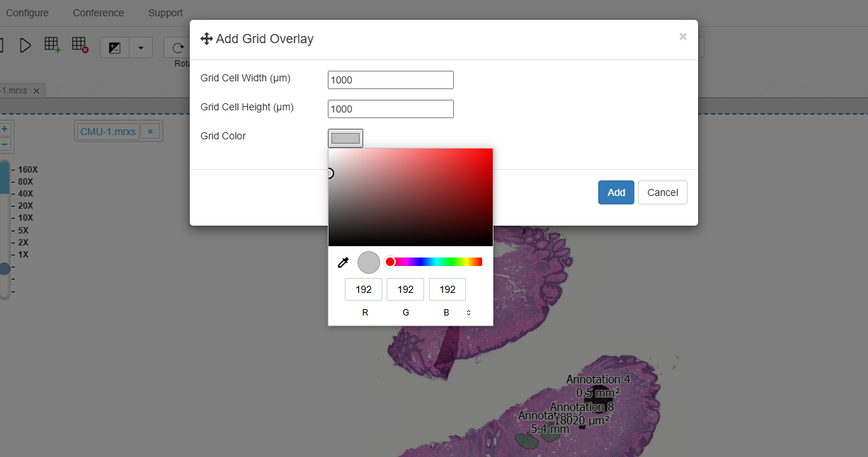Click the zoom in plus button

pos(4,129)
